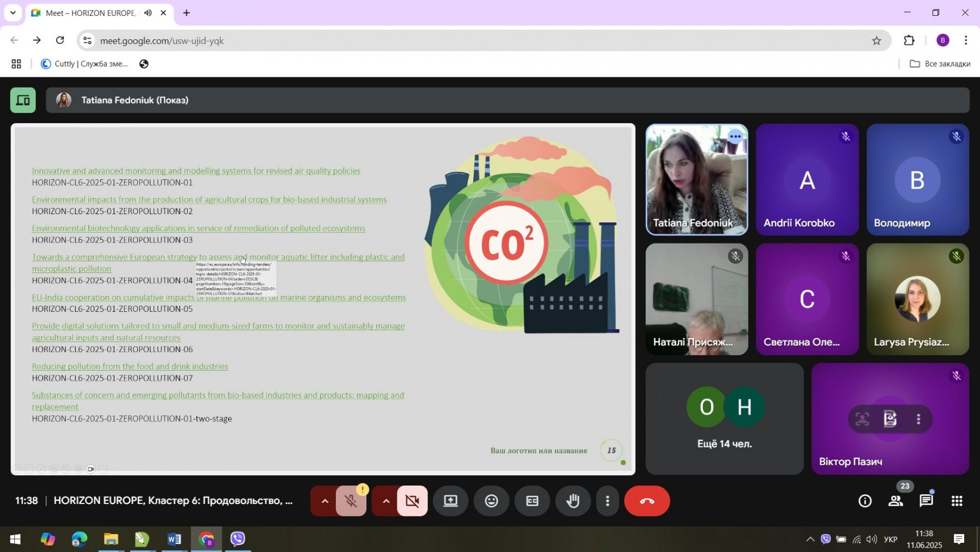Viewport: 980px width, 552px height.
Task: Open meeting details info icon
Action: [865, 501]
